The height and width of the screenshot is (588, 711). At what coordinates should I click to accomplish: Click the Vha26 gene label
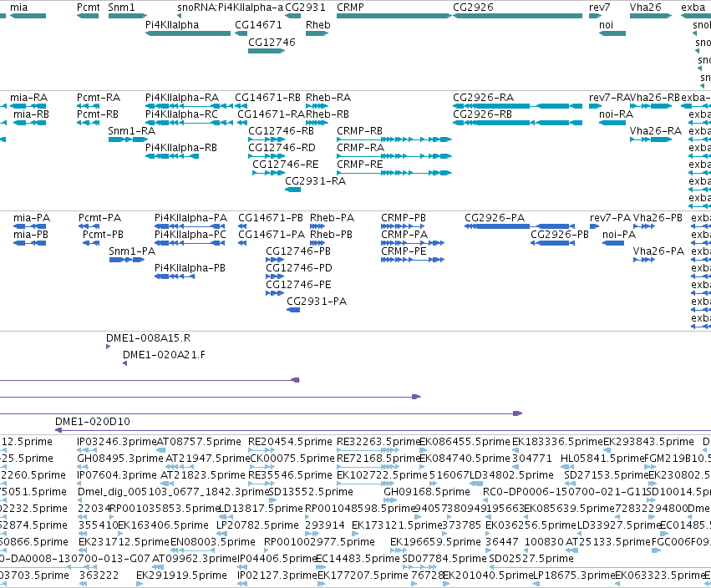click(645, 8)
